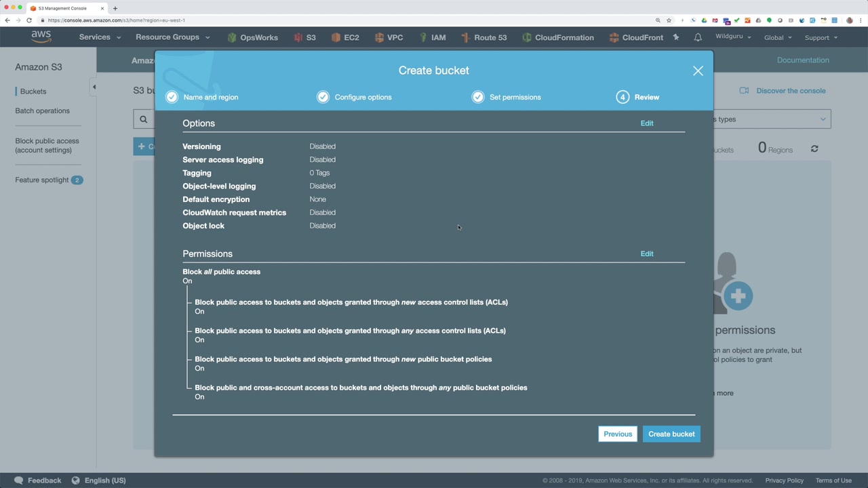Click the Create bucket button

click(671, 434)
